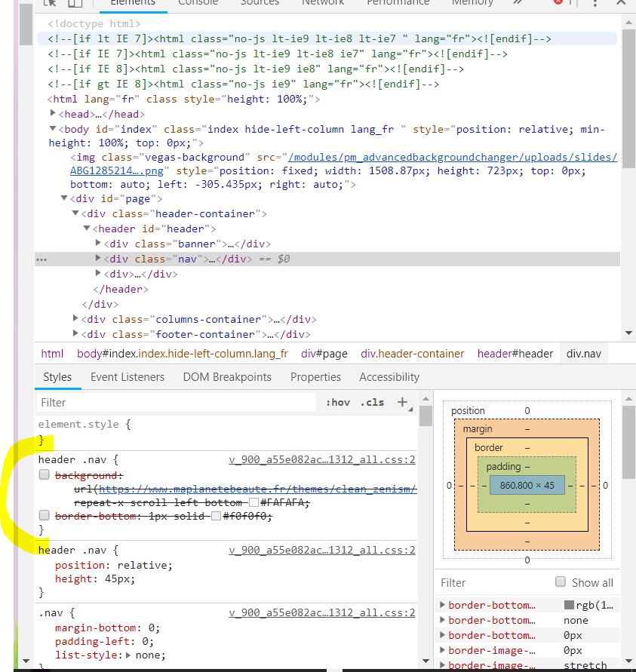Open the DOM Breakpoints sub-tab
Image resolution: width=636 pixels, height=672 pixels.
click(x=227, y=377)
